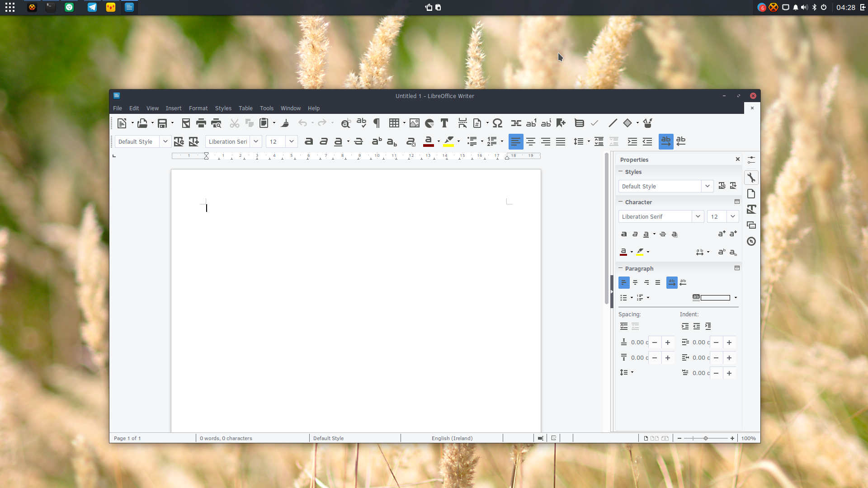Open sidebar Liberation Serif font dropdown

(x=698, y=216)
